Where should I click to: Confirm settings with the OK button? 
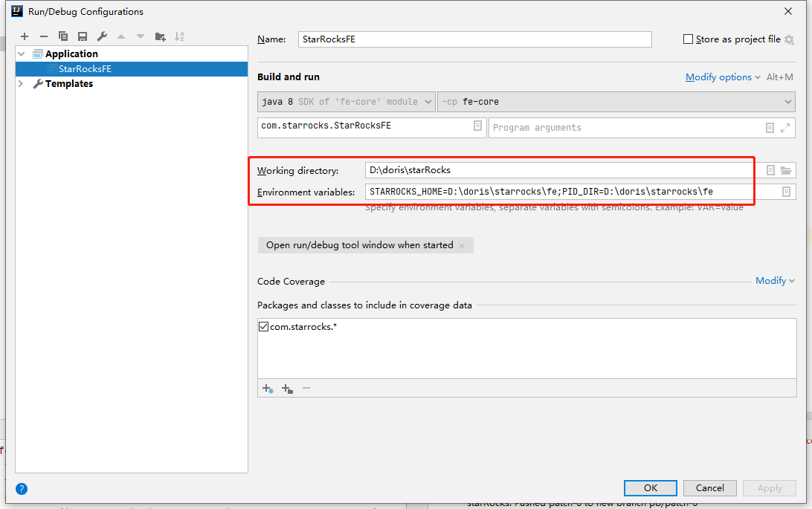click(651, 487)
